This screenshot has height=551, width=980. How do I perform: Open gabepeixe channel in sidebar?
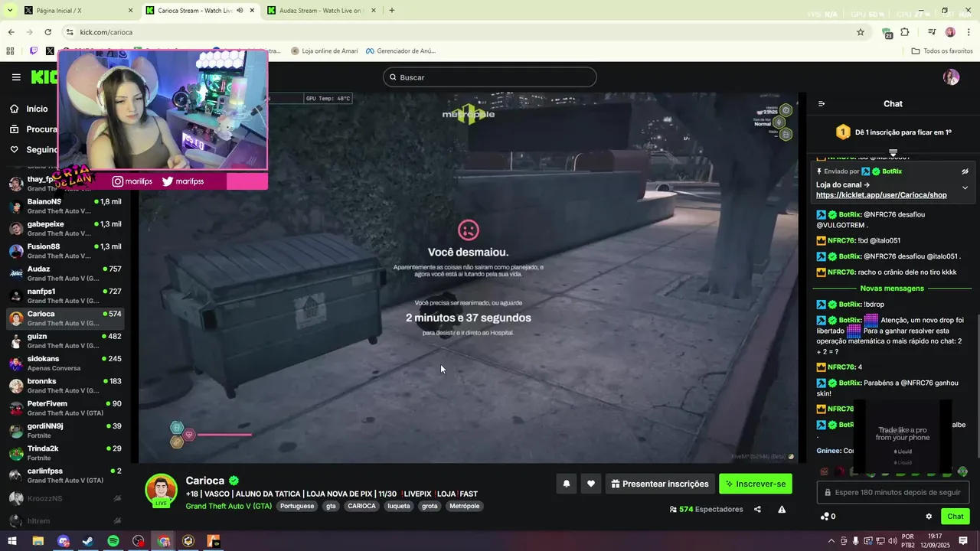[x=65, y=228]
